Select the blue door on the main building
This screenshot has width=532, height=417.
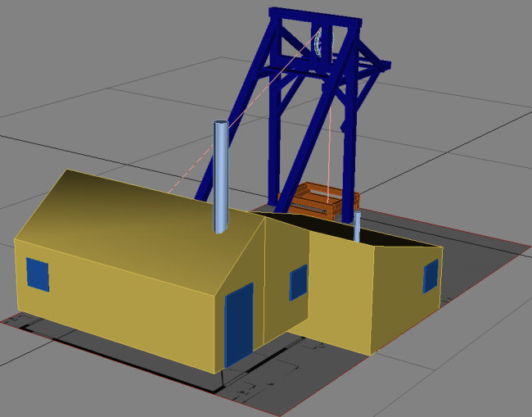click(238, 326)
